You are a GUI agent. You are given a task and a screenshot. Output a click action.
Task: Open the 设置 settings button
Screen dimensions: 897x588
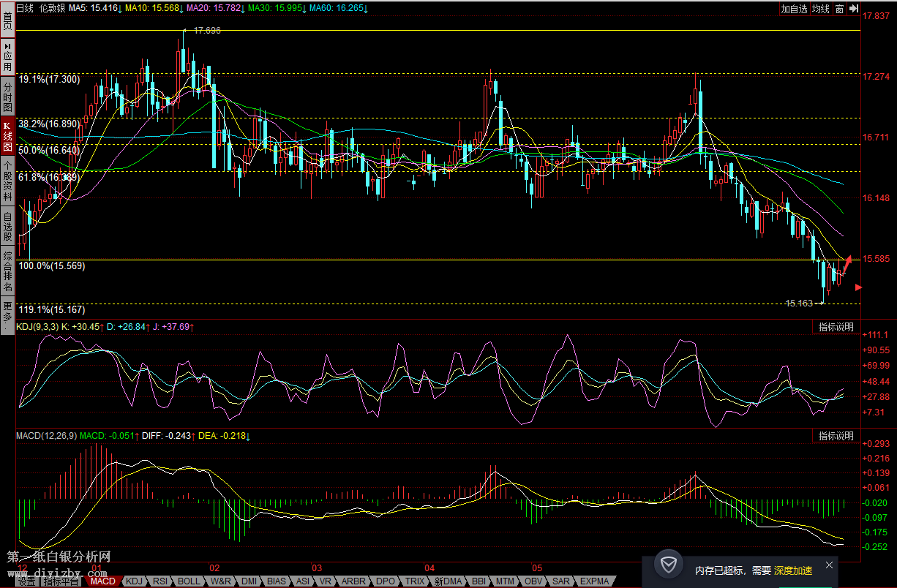[27, 582]
